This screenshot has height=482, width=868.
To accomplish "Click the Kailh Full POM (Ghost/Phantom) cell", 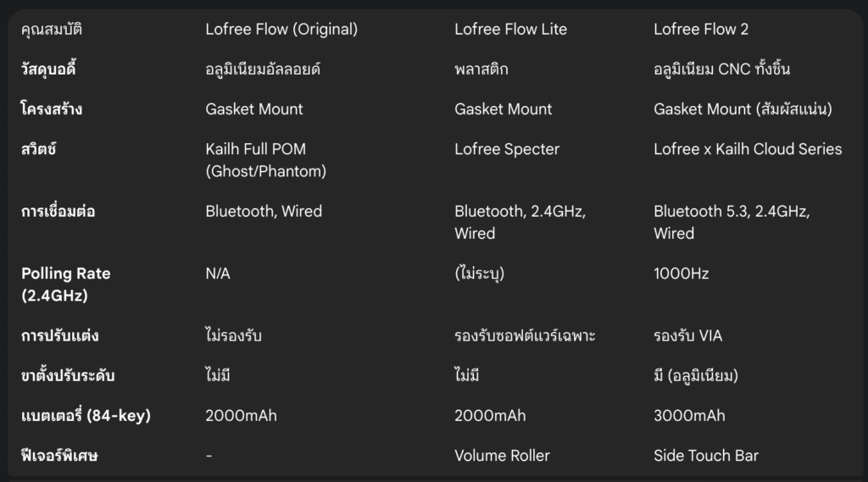I will pyautogui.click(x=265, y=160).
